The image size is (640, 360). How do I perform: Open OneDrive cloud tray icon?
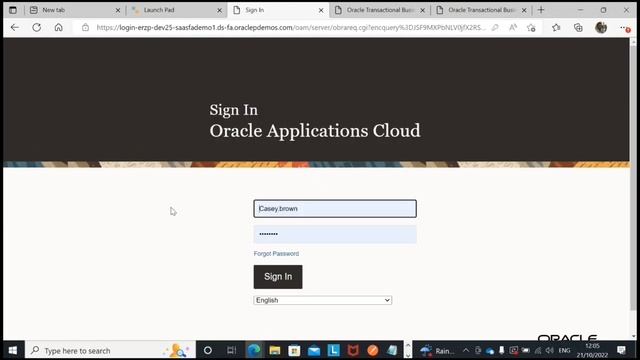point(490,351)
